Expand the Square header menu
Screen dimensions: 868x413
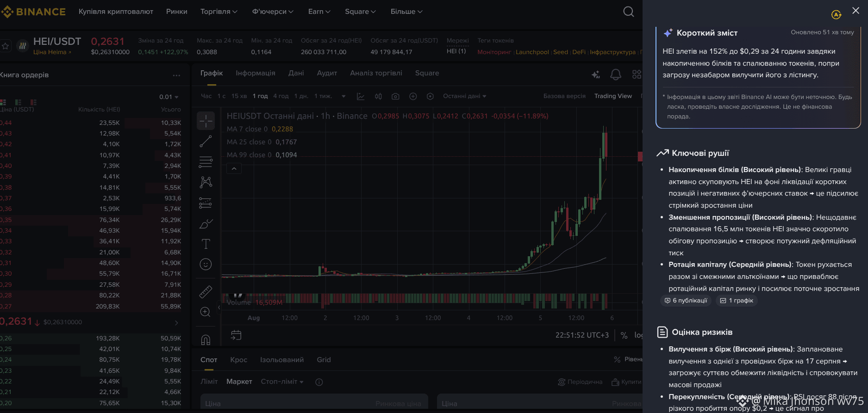(x=360, y=12)
